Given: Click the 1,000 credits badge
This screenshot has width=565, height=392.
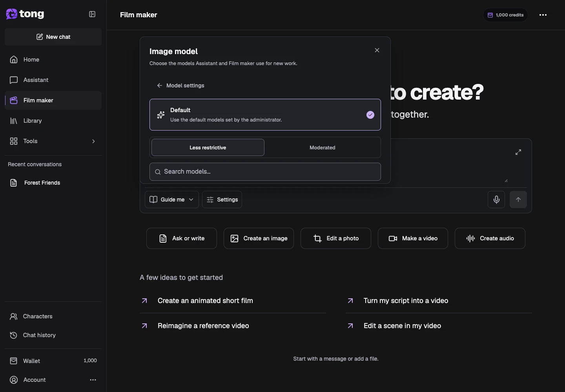Looking at the screenshot, I should point(505,15).
